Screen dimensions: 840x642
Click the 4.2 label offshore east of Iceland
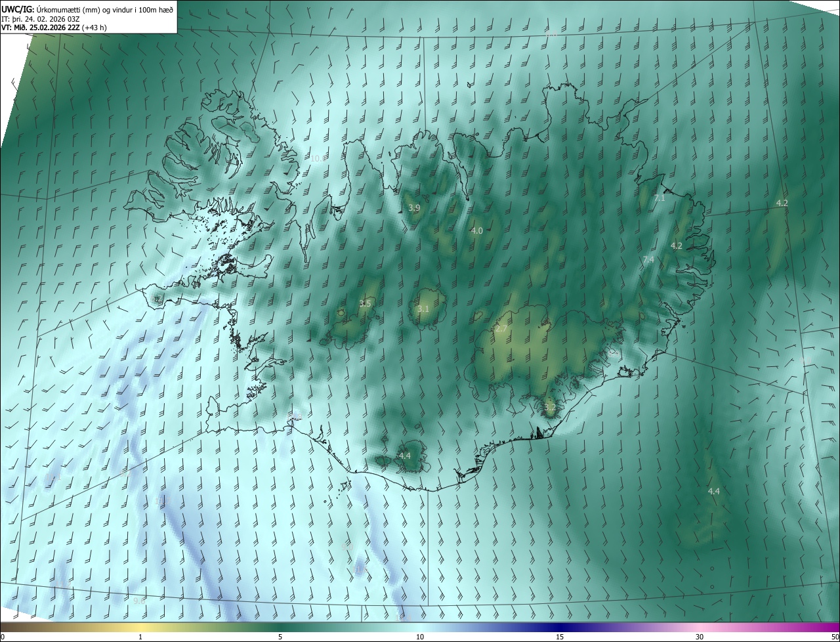click(782, 203)
